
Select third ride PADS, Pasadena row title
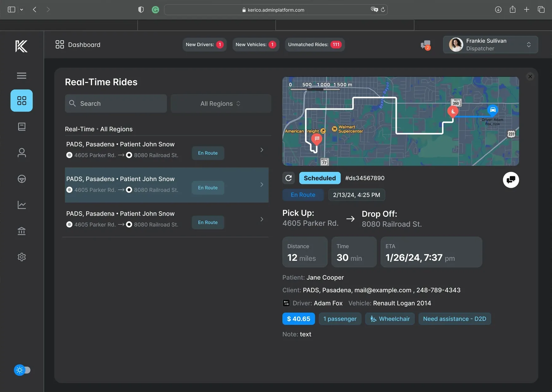(120, 214)
